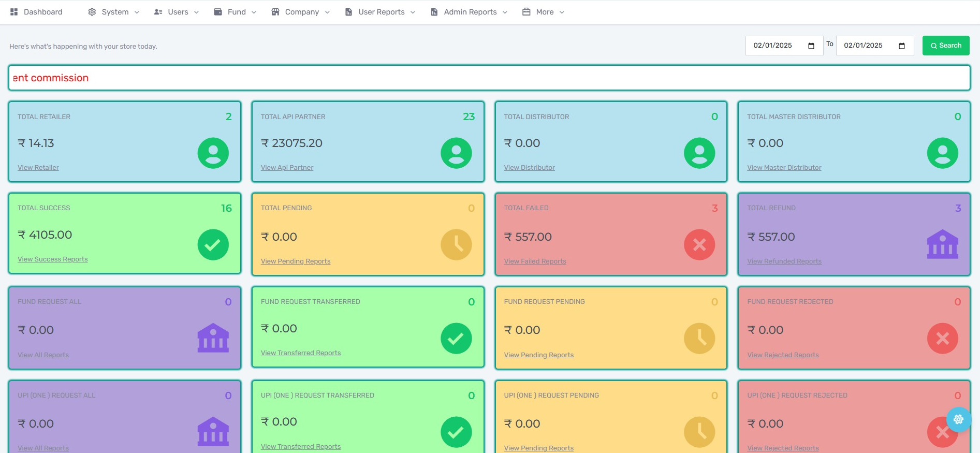The height and width of the screenshot is (453, 980).
Task: Click the Total Retailer amount ₹ 14.13
Action: [x=36, y=143]
